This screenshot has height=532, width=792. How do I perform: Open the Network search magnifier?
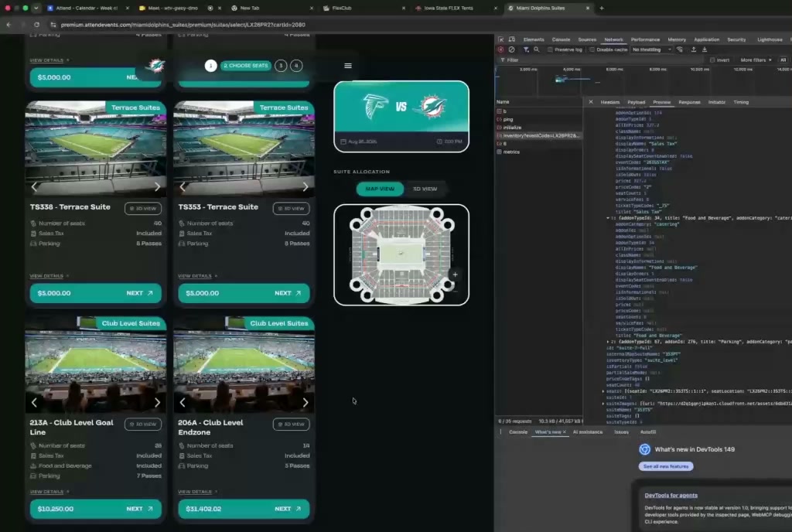click(537, 49)
